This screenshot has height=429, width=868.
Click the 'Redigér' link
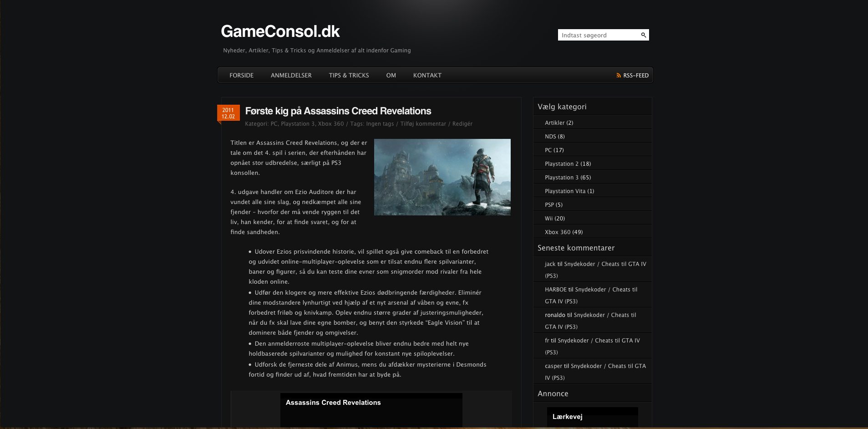[462, 124]
